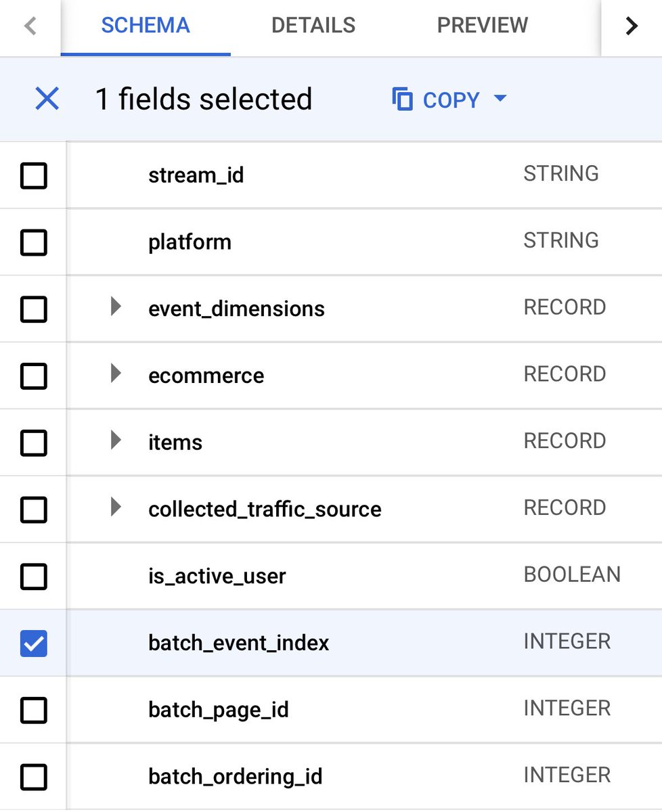Viewport: 662px width, 812px height.
Task: Expand the items record
Action: click(x=116, y=441)
